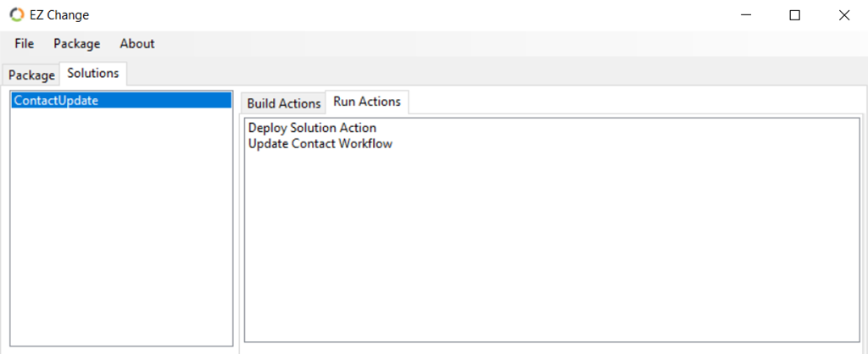Open the File menu
868x354 pixels.
coord(25,44)
